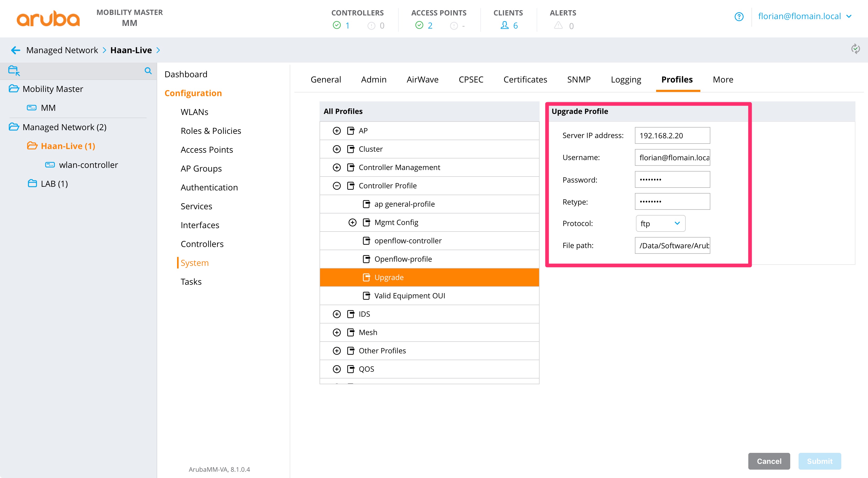Click the Username input field

(672, 157)
